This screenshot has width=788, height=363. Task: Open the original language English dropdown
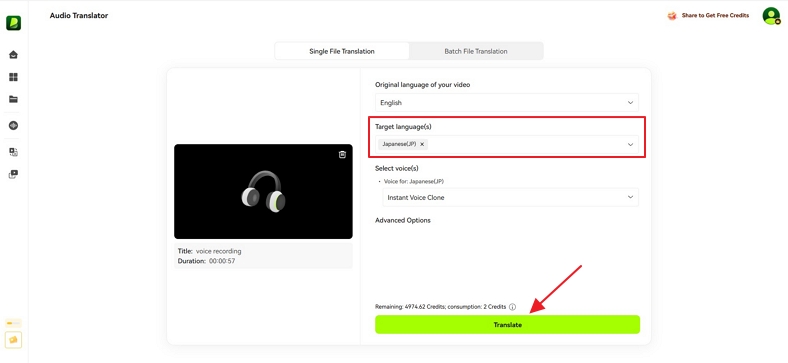(x=507, y=103)
